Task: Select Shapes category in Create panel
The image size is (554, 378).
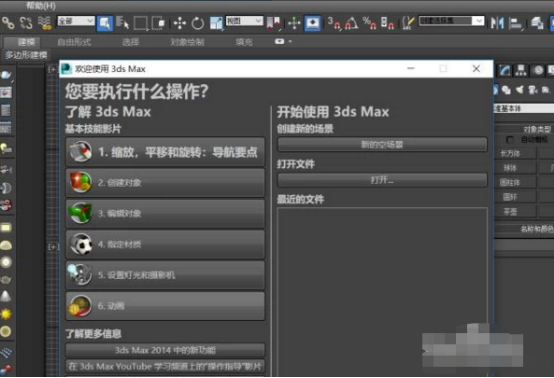Action: 506,90
